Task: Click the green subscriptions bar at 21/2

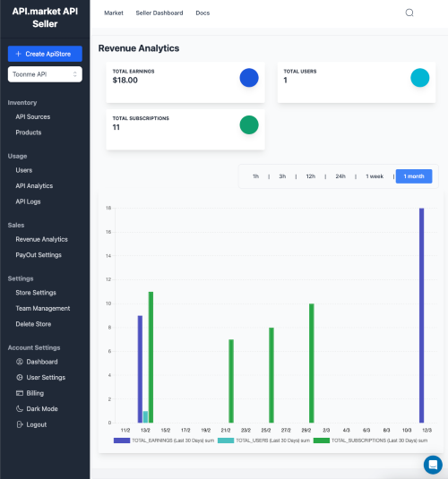Action: 231,381
